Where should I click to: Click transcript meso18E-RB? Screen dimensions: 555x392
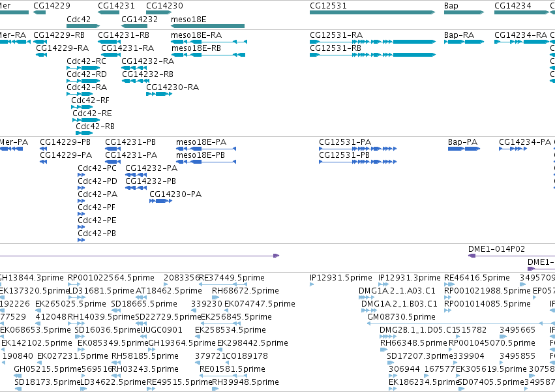tap(196, 48)
